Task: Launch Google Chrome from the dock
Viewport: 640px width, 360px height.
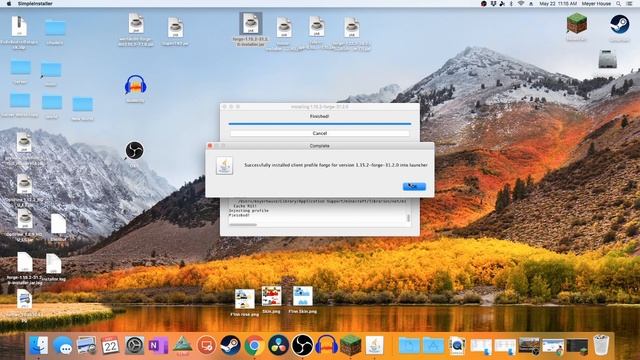Action: click(254, 346)
